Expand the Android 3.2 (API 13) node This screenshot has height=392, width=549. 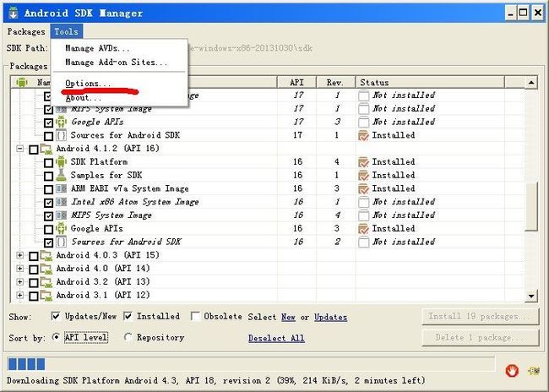click(x=20, y=281)
